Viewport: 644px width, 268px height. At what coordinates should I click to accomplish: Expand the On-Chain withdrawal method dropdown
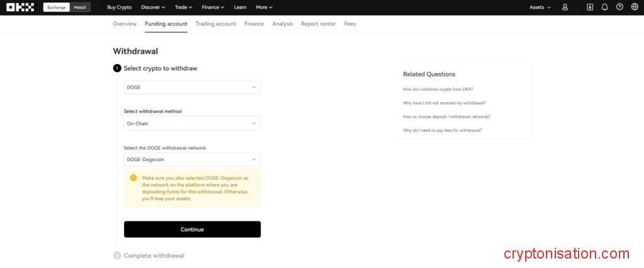pos(192,124)
